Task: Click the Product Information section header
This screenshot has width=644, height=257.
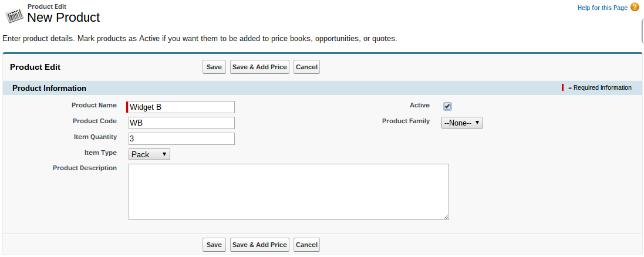Action: pyautogui.click(x=49, y=88)
